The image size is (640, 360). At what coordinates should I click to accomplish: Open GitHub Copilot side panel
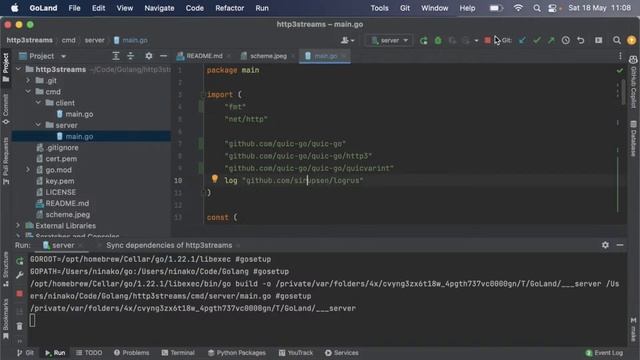coord(633,82)
